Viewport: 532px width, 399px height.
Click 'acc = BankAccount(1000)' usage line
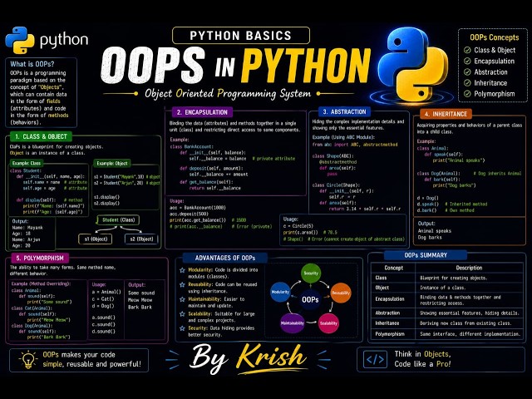pos(198,208)
